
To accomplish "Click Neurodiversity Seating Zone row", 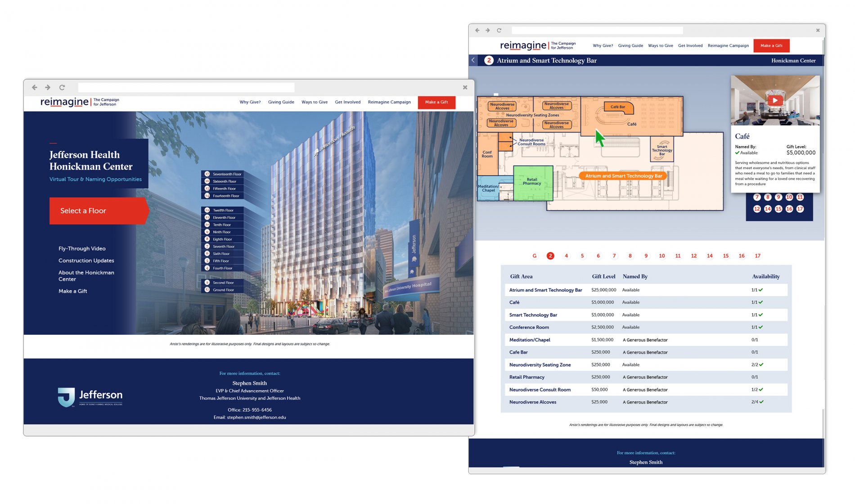I will pos(646,364).
